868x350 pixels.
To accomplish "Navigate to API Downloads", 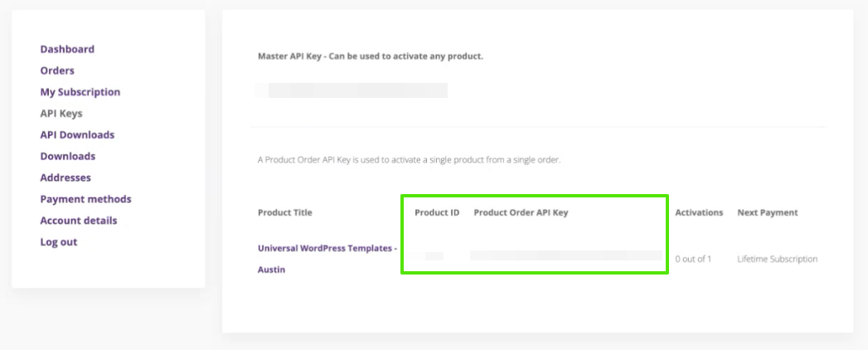I will (77, 134).
